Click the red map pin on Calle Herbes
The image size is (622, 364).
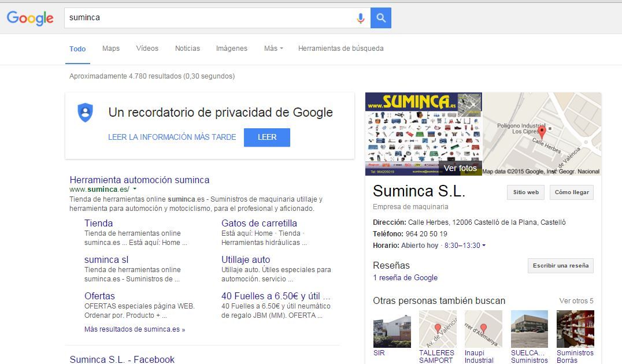pos(542,132)
